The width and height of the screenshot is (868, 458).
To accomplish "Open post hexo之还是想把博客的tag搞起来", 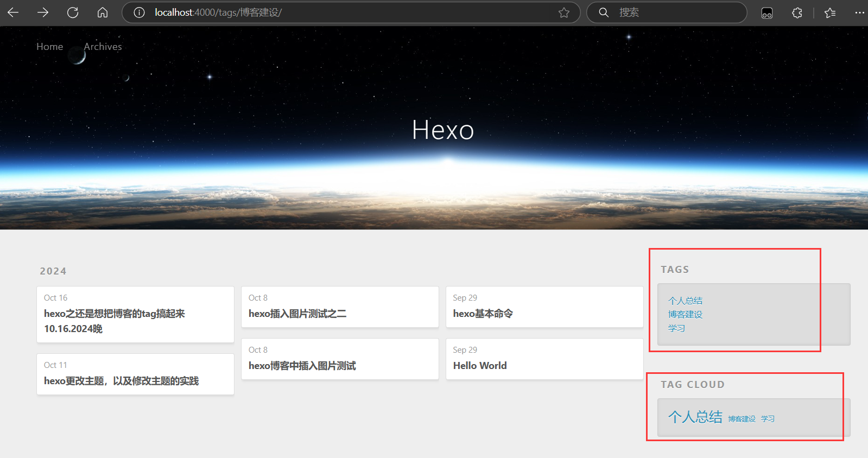I will click(x=115, y=321).
